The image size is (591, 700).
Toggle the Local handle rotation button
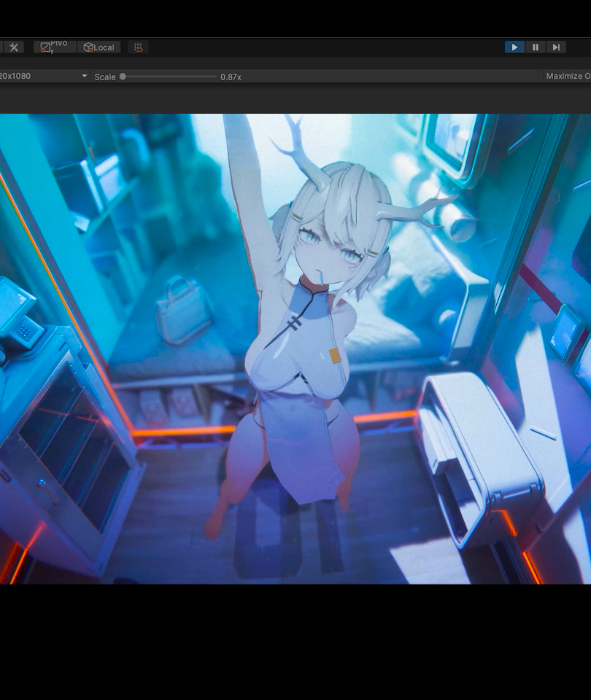coord(98,47)
